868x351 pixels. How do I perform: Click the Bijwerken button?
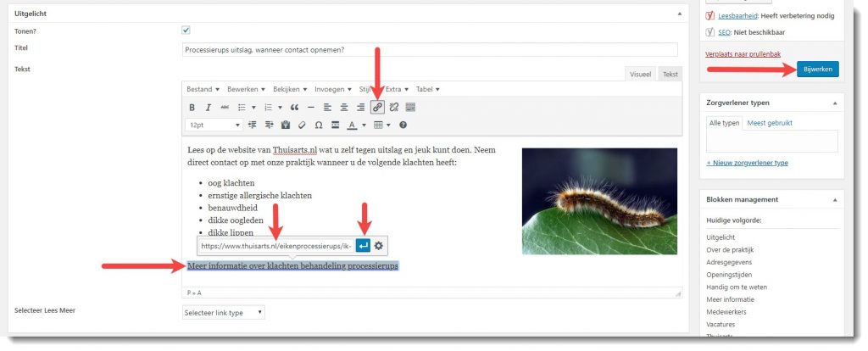(x=818, y=70)
